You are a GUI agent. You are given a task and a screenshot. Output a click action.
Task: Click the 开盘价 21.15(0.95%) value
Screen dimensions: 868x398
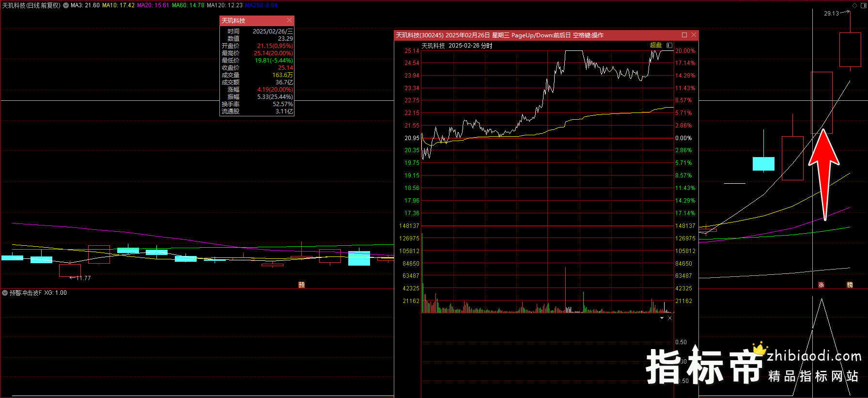275,46
